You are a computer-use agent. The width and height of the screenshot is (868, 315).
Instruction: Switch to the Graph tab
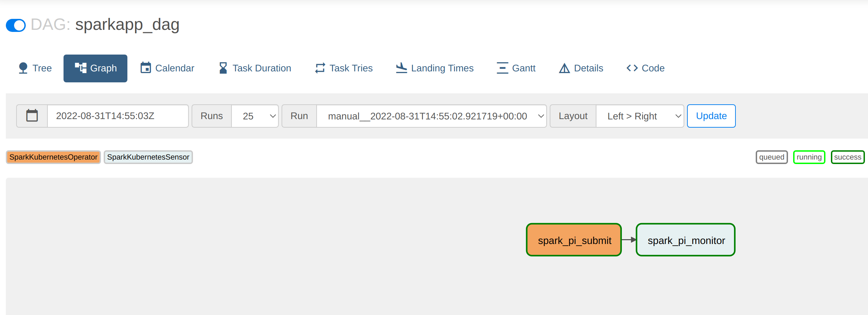click(95, 68)
